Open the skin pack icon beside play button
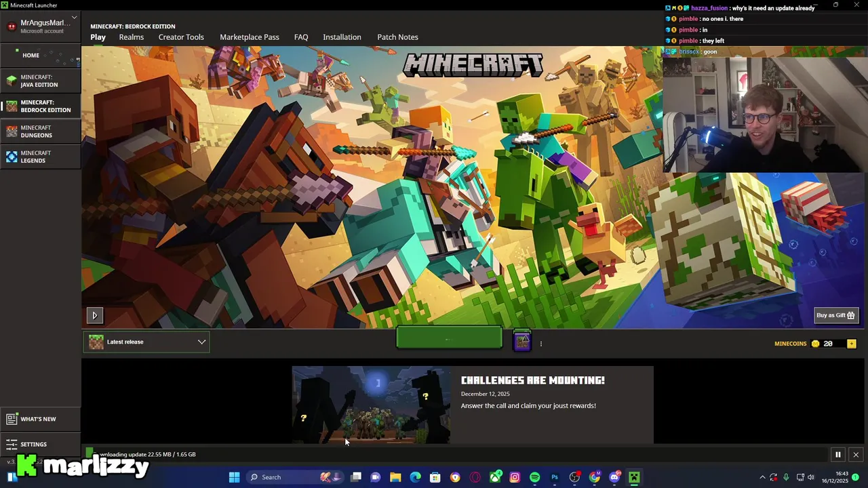868x488 pixels. coord(521,341)
